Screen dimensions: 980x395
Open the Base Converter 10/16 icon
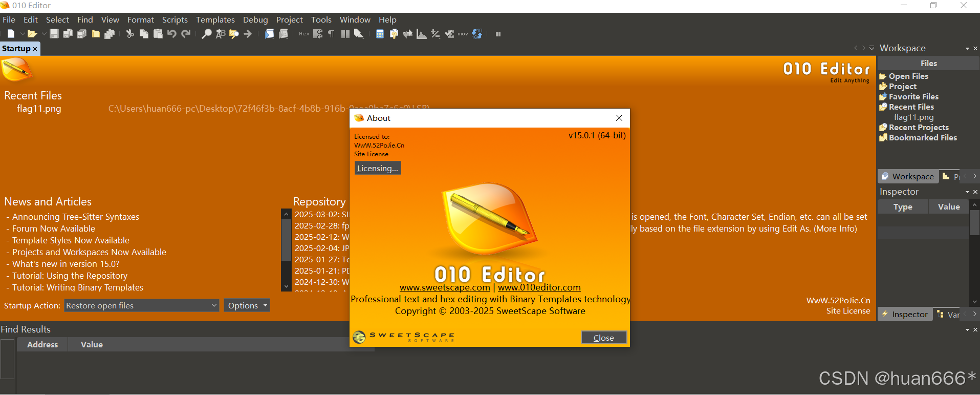point(477,34)
